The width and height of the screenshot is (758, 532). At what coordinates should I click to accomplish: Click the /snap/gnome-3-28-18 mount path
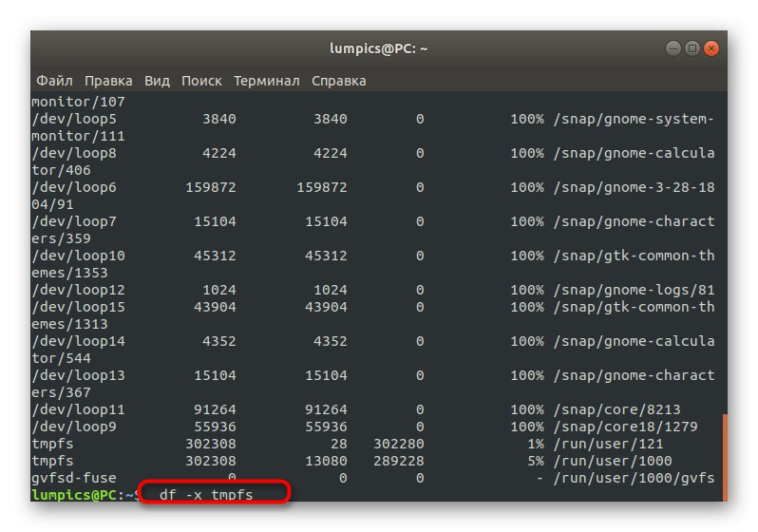click(x=634, y=188)
